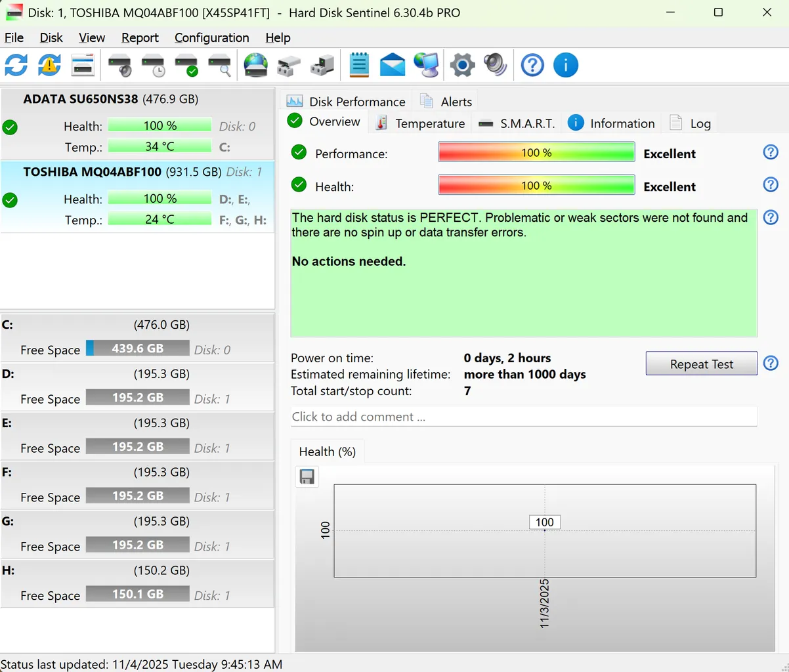Click the blue info About icon
The width and height of the screenshot is (789, 672).
click(x=566, y=65)
